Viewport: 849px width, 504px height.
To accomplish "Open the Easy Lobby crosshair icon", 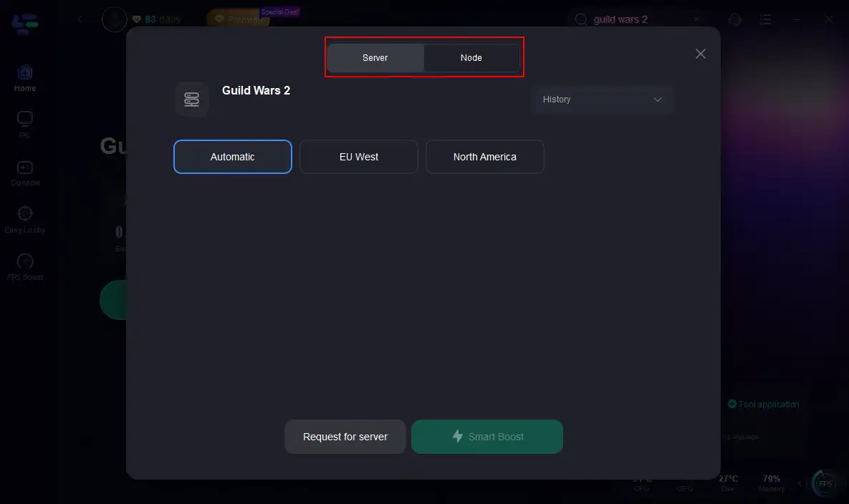I will pyautogui.click(x=25, y=213).
